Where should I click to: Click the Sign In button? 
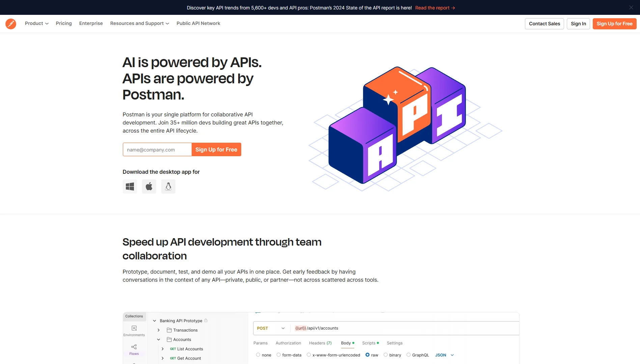(x=578, y=24)
